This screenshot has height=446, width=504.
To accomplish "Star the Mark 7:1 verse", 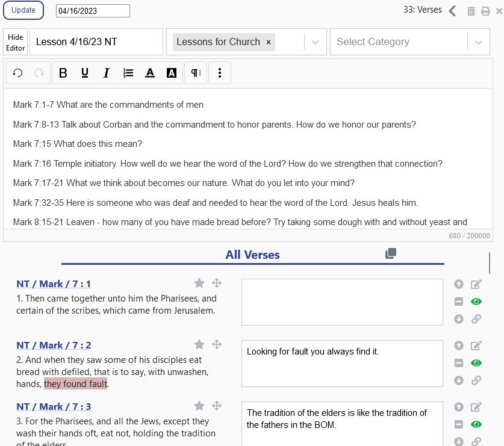I will click(x=199, y=283).
